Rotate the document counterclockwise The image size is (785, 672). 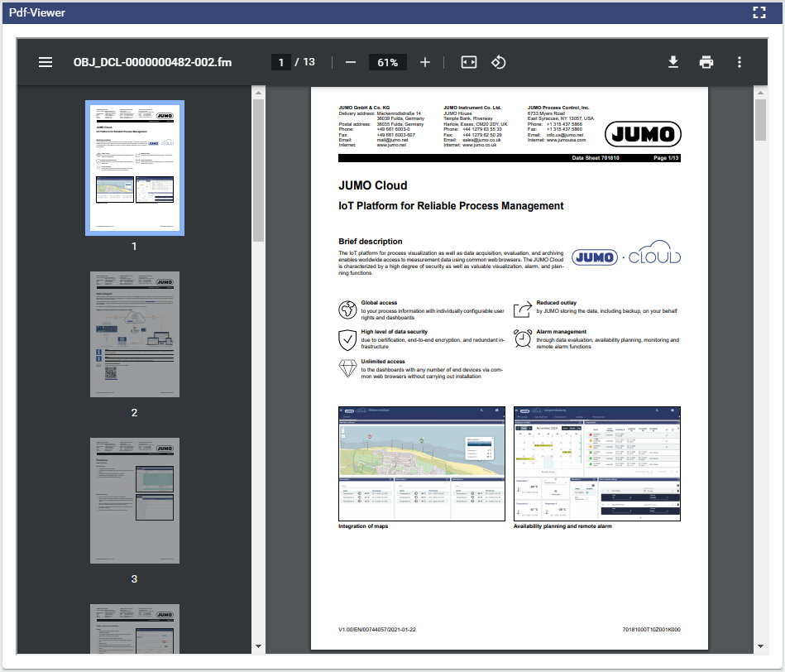[499, 63]
